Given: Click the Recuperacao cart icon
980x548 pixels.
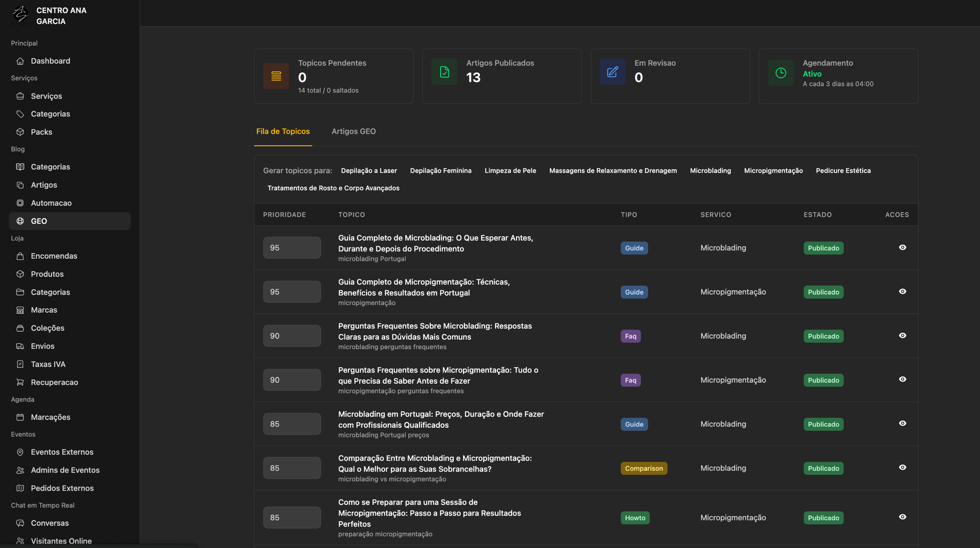Looking at the screenshot, I should (x=20, y=383).
